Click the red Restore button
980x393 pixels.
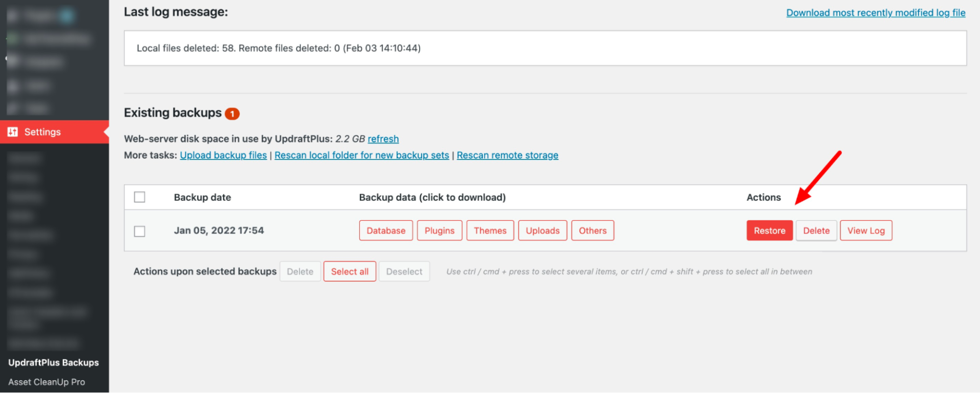769,230
